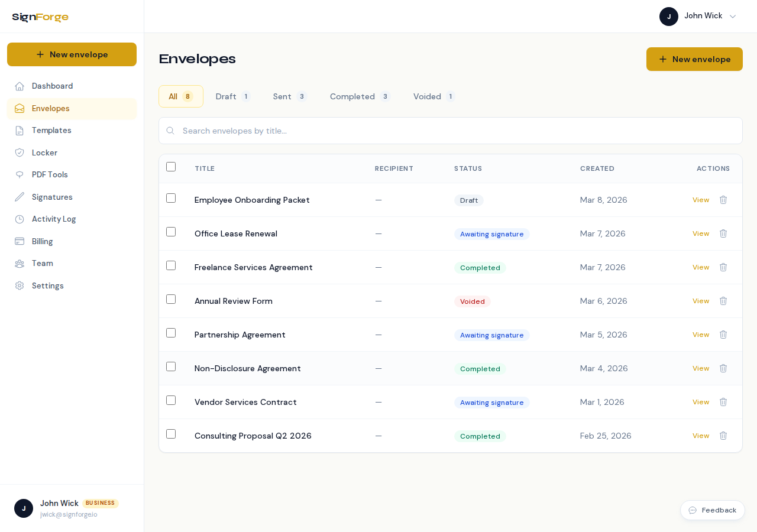Image resolution: width=757 pixels, height=532 pixels.
Task: Delete Employee Onboarding Packet via trash icon
Action: click(x=723, y=200)
